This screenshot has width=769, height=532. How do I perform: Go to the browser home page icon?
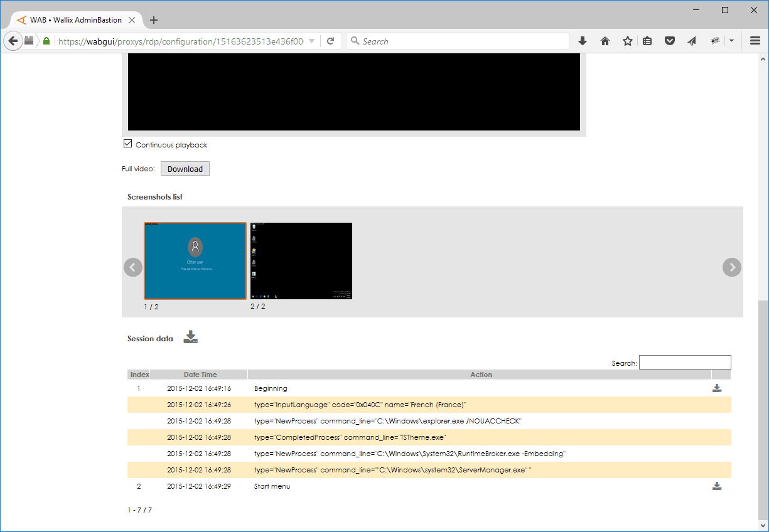click(x=605, y=41)
